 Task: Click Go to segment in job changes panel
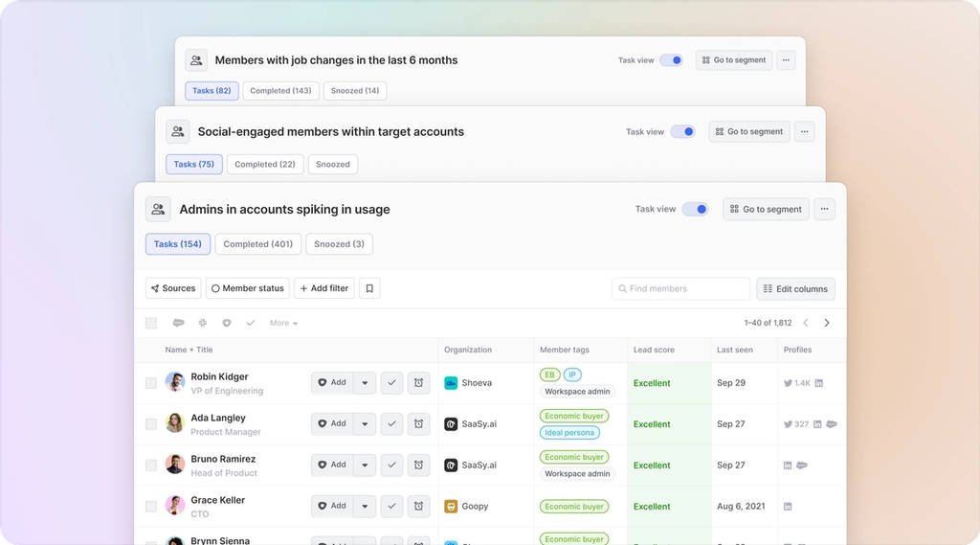coord(734,60)
